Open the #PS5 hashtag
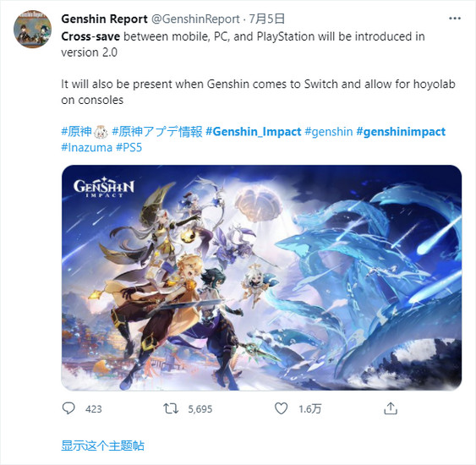476x465 pixels. point(129,148)
